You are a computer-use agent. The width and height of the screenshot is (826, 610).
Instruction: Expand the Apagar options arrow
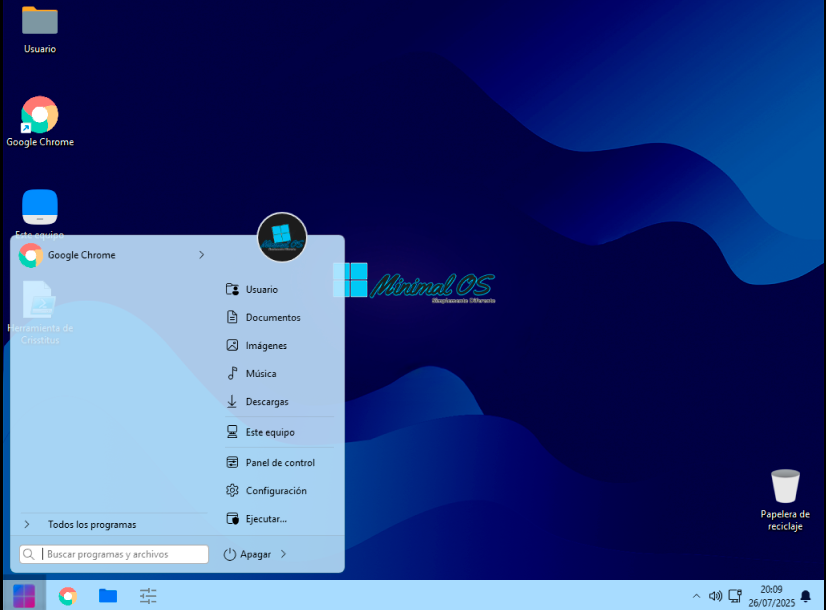(x=284, y=554)
